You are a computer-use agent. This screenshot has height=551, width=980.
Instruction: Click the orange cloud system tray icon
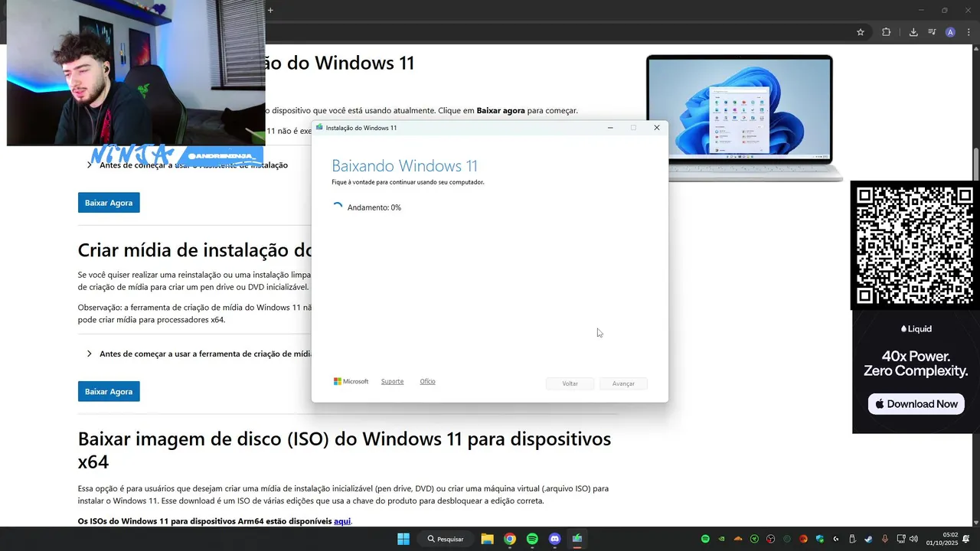(738, 539)
